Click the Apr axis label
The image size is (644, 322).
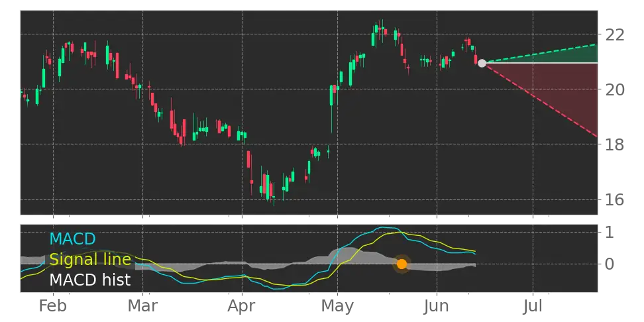(242, 306)
